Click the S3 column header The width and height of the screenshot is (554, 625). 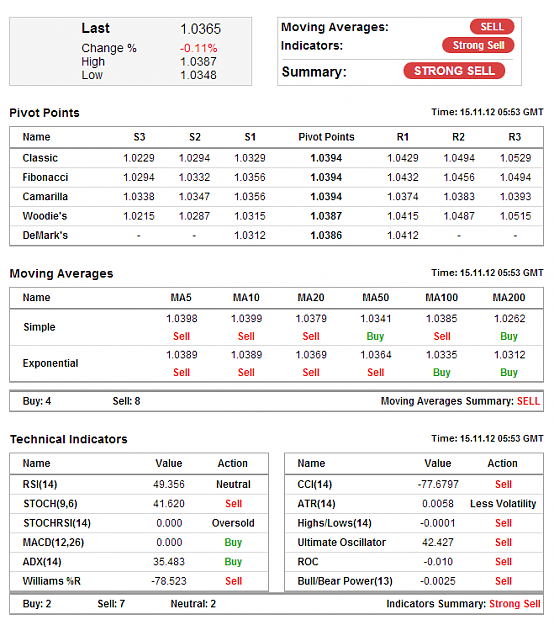point(139,137)
